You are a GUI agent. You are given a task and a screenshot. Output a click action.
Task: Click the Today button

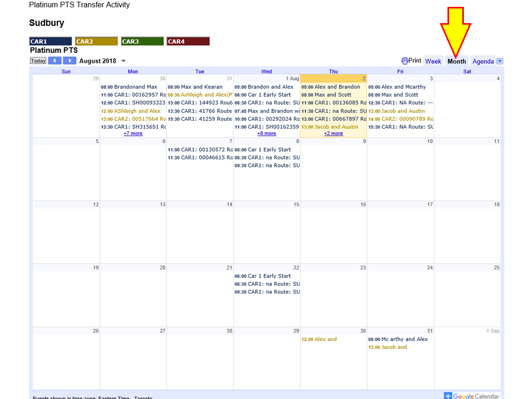pyautogui.click(x=38, y=61)
